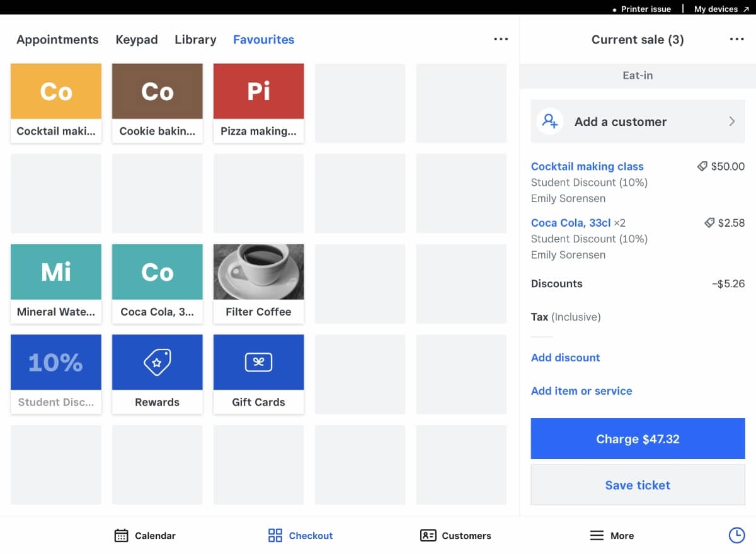This screenshot has height=554, width=756.
Task: Click the discount tag icon beside $50.00
Action: click(702, 167)
